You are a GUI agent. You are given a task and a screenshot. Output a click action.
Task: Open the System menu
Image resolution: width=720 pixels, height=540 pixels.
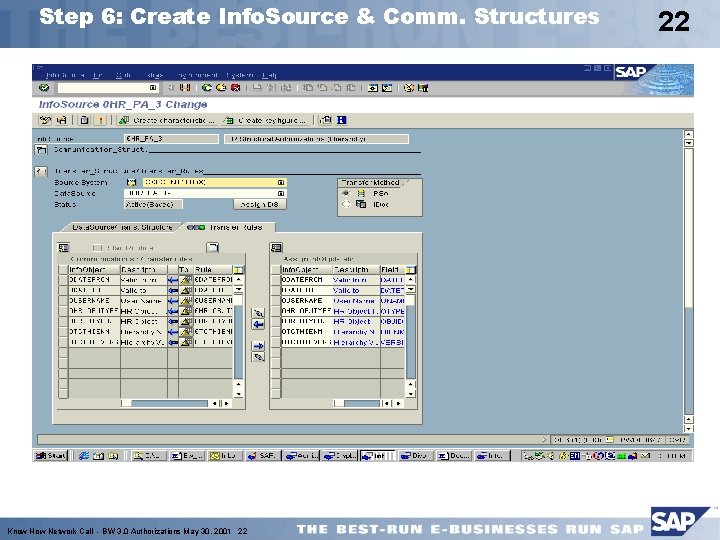pos(239,75)
